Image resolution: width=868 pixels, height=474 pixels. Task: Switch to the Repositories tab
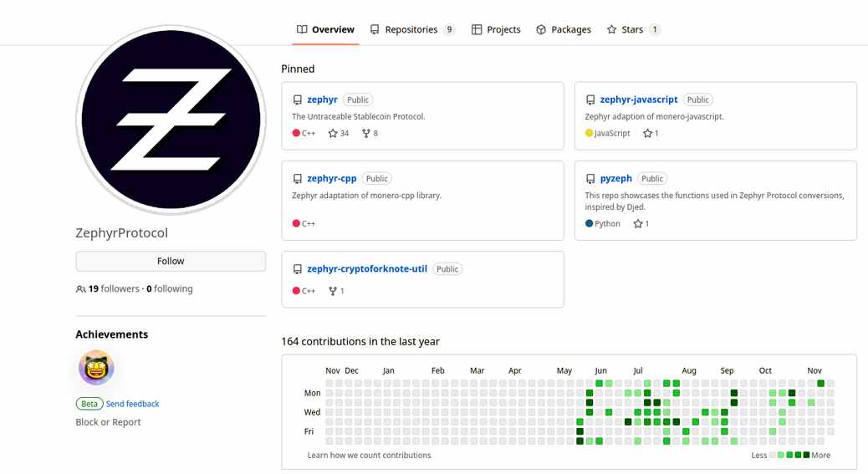[x=412, y=29]
